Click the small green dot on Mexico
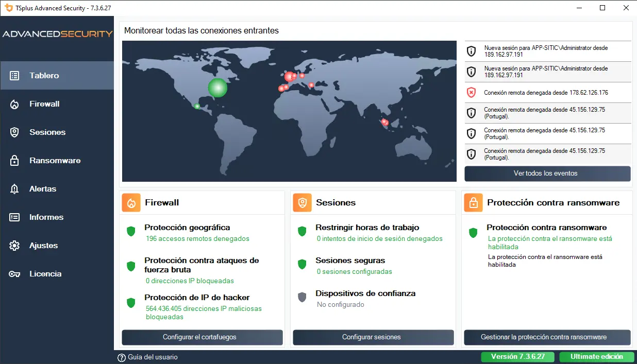Image resolution: width=637 pixels, height=364 pixels. [197, 107]
